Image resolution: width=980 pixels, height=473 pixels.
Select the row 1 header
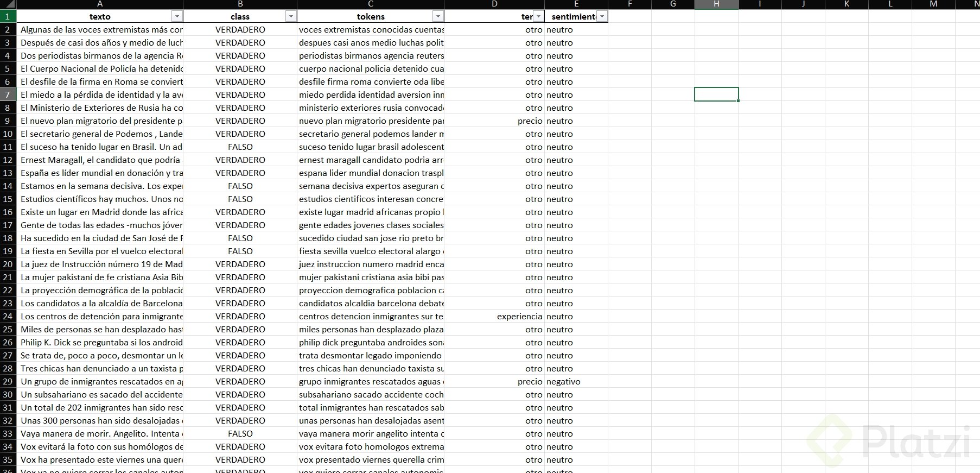click(x=8, y=16)
